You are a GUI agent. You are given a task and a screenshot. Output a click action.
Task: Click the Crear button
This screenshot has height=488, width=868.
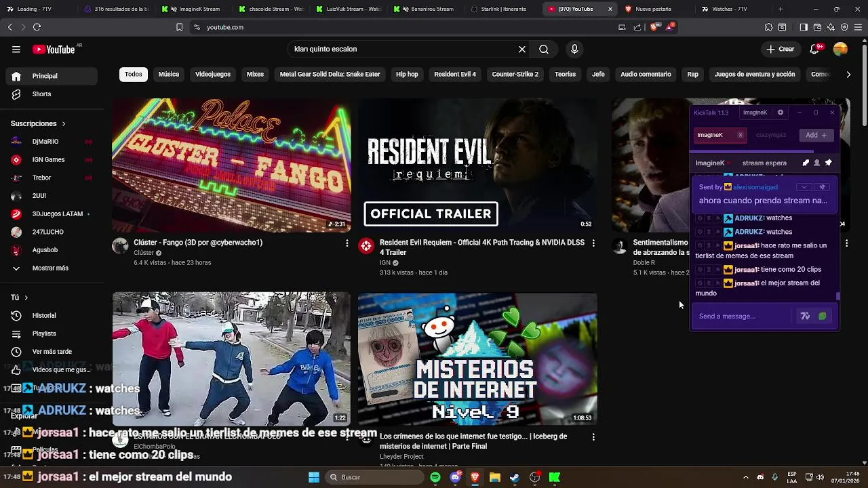781,49
